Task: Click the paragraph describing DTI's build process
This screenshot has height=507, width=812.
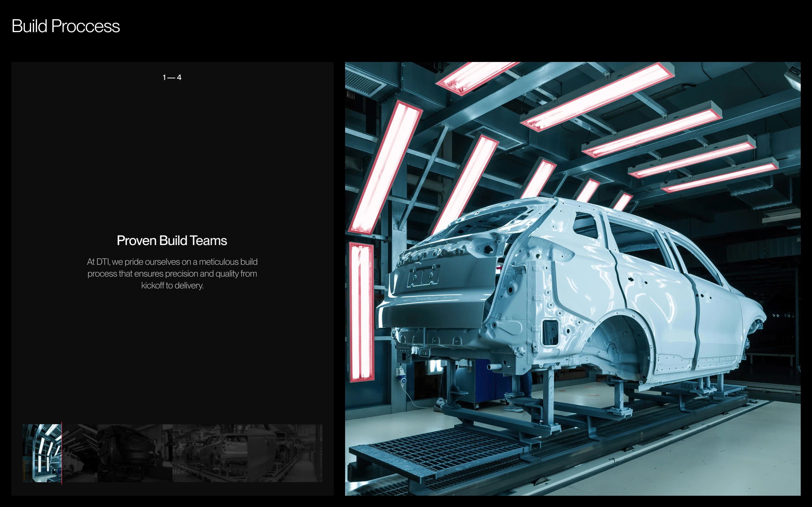Action: pos(172,273)
